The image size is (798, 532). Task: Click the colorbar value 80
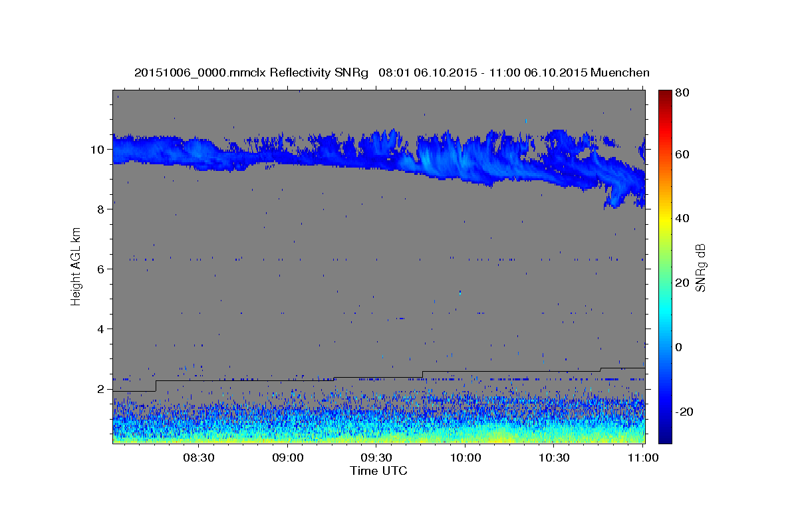pyautogui.click(x=682, y=92)
